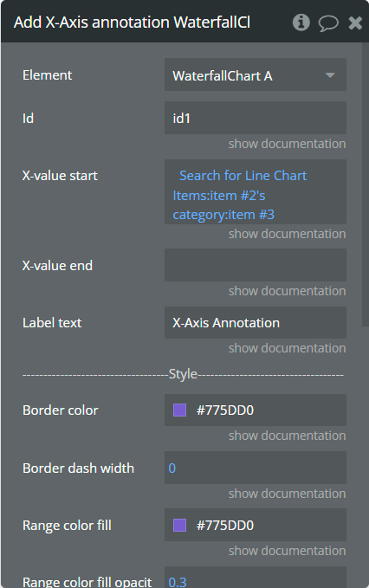This screenshot has width=369, height=588.
Task: Show documentation under Label text
Action: pyautogui.click(x=287, y=348)
